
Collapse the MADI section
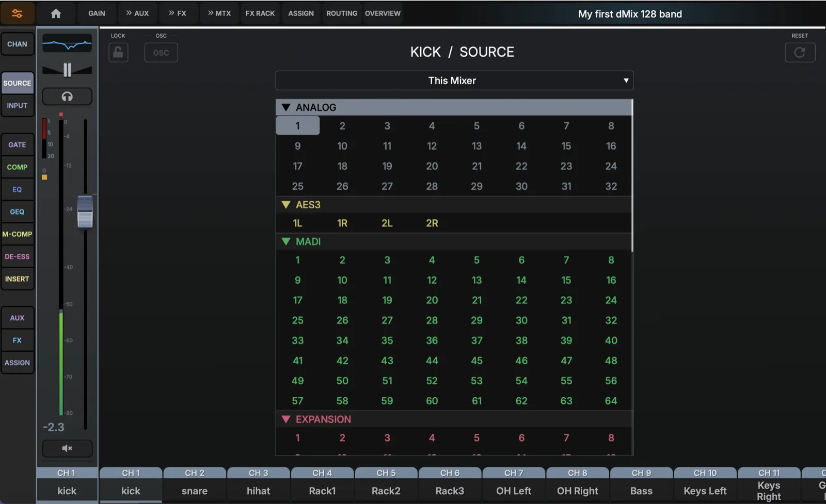[x=285, y=241]
